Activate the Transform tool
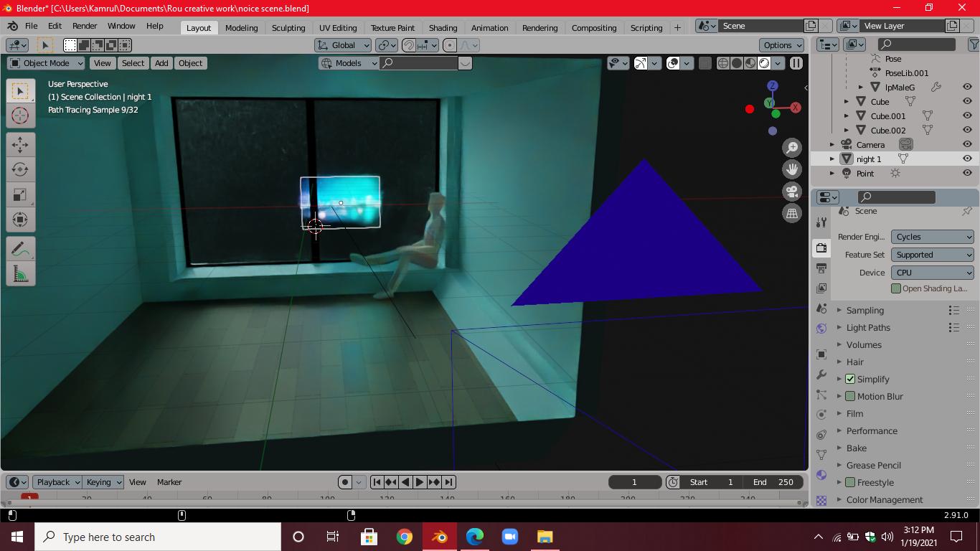This screenshot has width=980, height=551. pyautogui.click(x=20, y=220)
